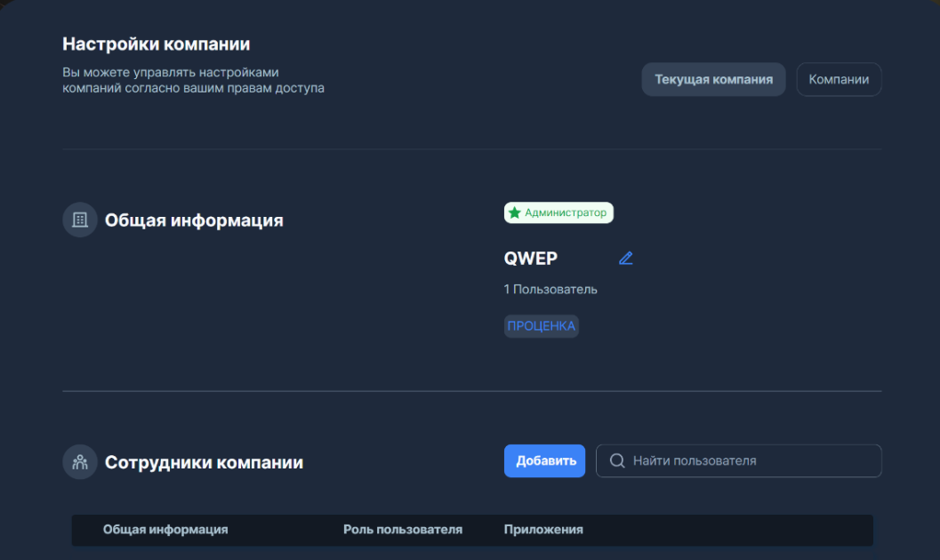Click the access rights description text
This screenshot has height=560, width=940.
[192, 78]
